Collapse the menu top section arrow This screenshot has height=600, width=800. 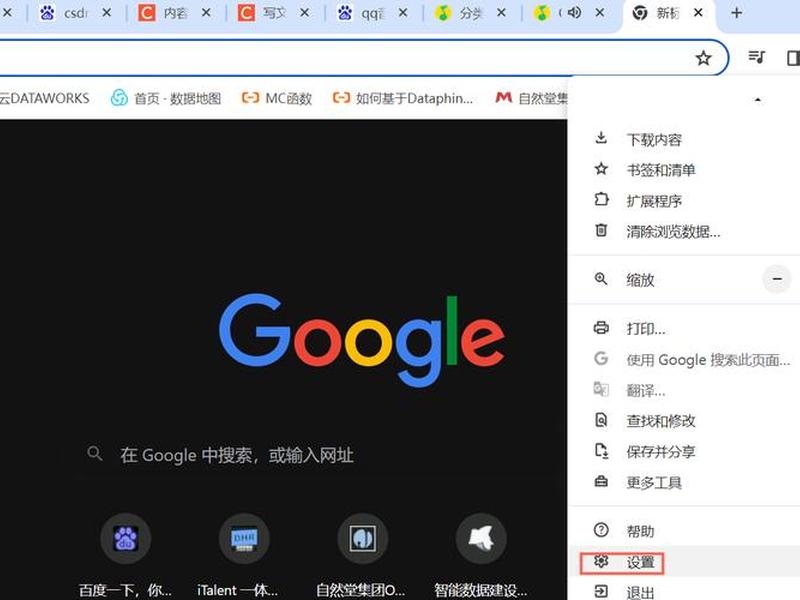point(758,99)
